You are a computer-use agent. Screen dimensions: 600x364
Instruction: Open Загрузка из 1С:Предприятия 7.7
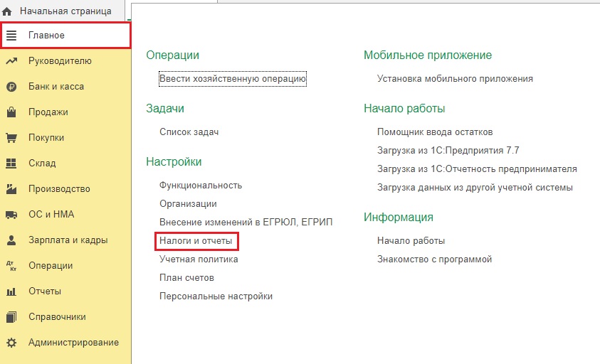click(x=448, y=150)
